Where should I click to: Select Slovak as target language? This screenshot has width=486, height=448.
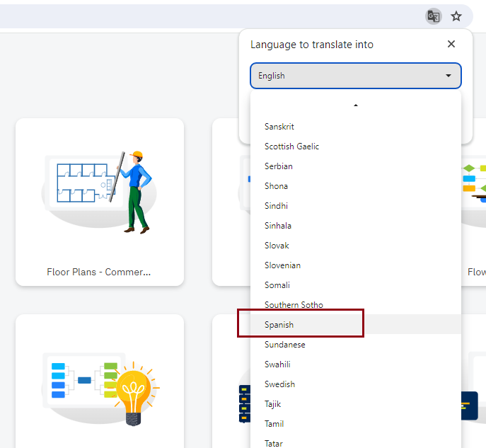click(277, 246)
